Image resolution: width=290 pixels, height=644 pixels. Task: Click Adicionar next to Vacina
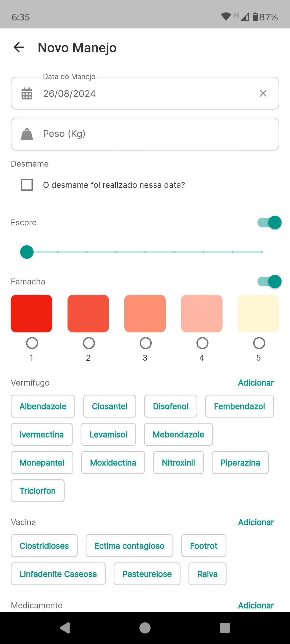coord(256,522)
